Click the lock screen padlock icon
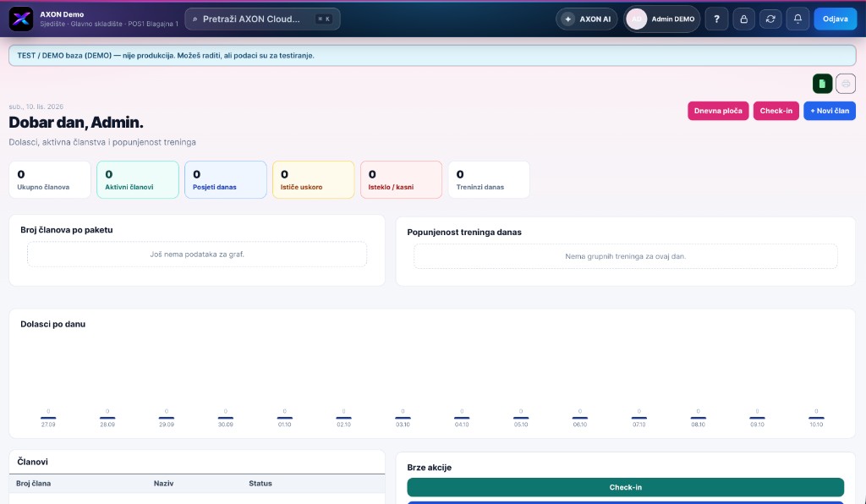The width and height of the screenshot is (866, 504). 744,19
